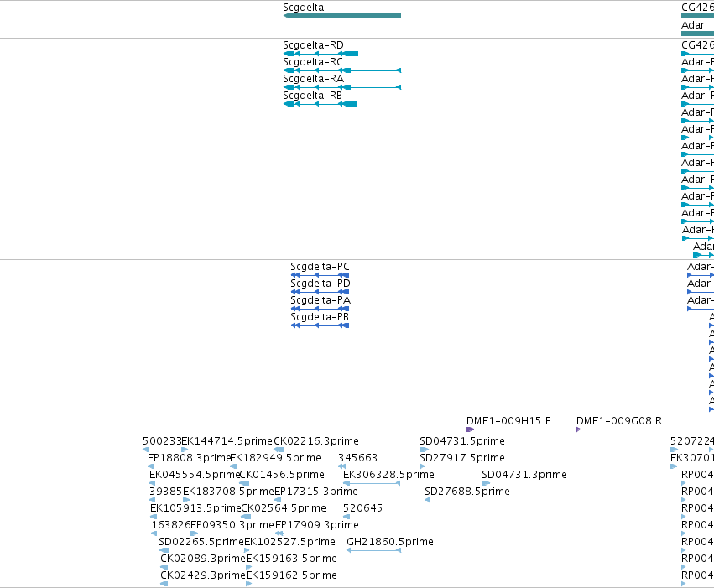This screenshot has width=714, height=588.
Task: Select the SD27688.5prime EST arrow
Action: click(427, 500)
